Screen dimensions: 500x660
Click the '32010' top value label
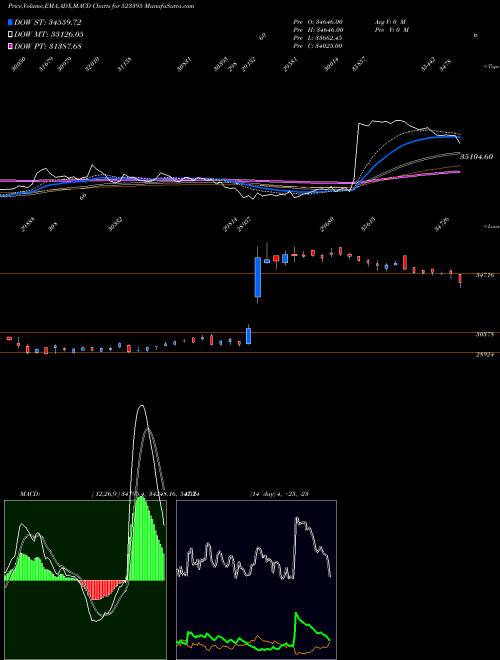(92, 65)
